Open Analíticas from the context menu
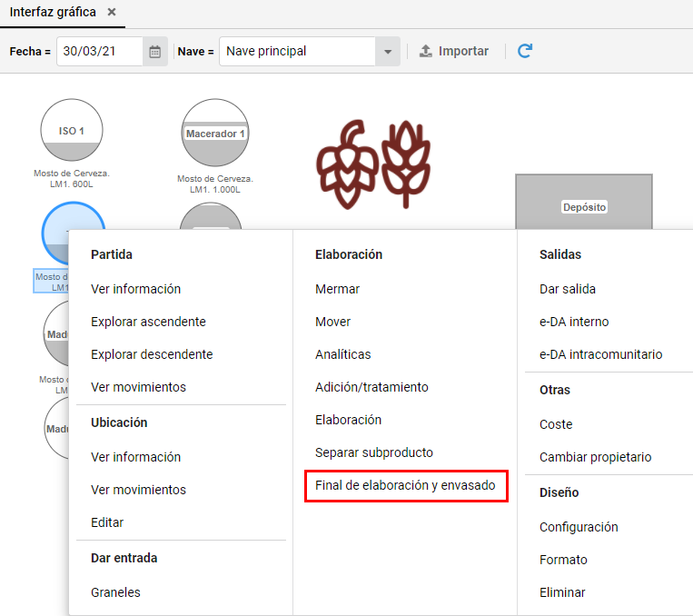Screen dimensions: 693x616 pos(343,354)
